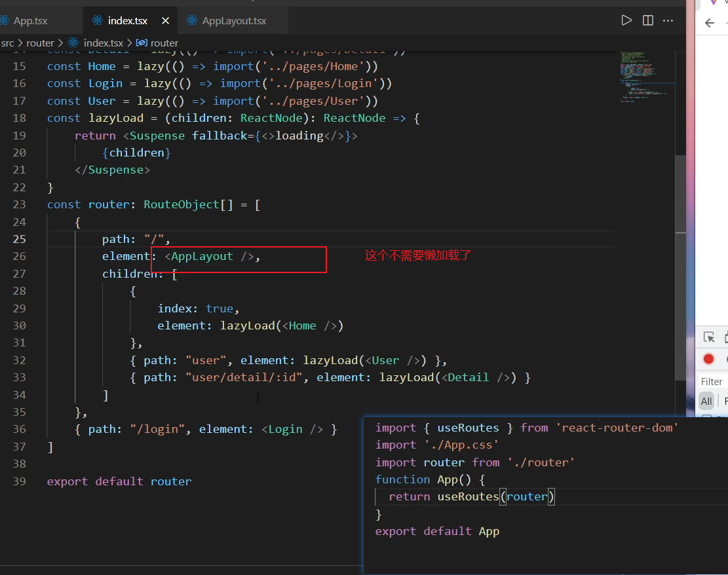Click the Filter input field in DevTools
Image resolution: width=728 pixels, height=575 pixels.
pyautogui.click(x=712, y=380)
